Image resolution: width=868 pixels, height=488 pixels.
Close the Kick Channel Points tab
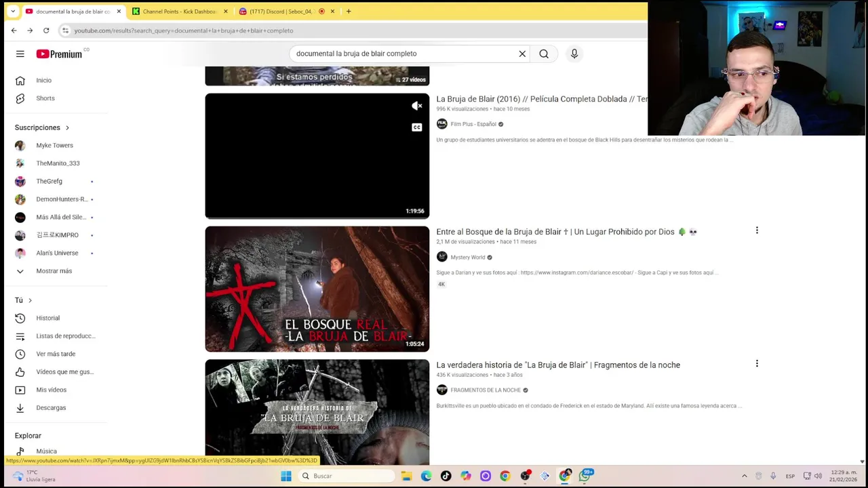pos(226,12)
